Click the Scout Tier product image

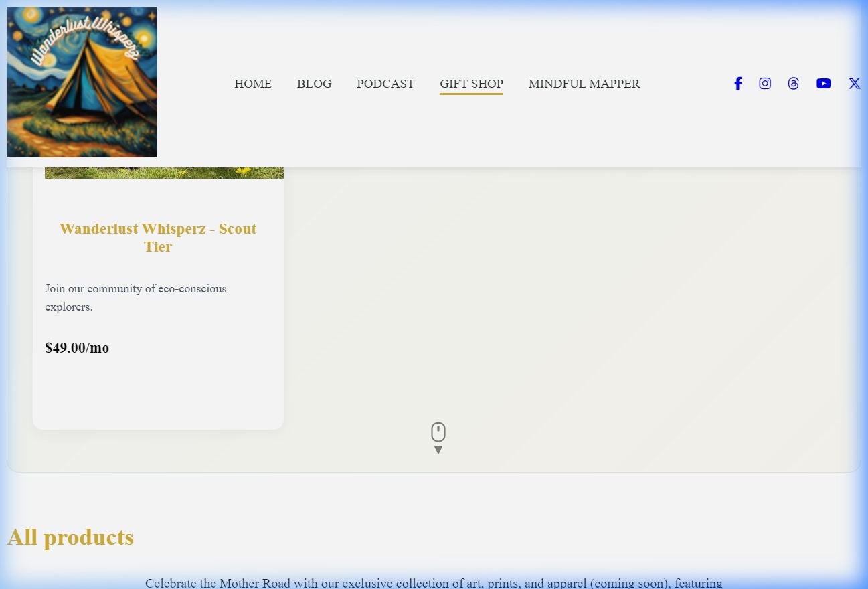(x=164, y=173)
